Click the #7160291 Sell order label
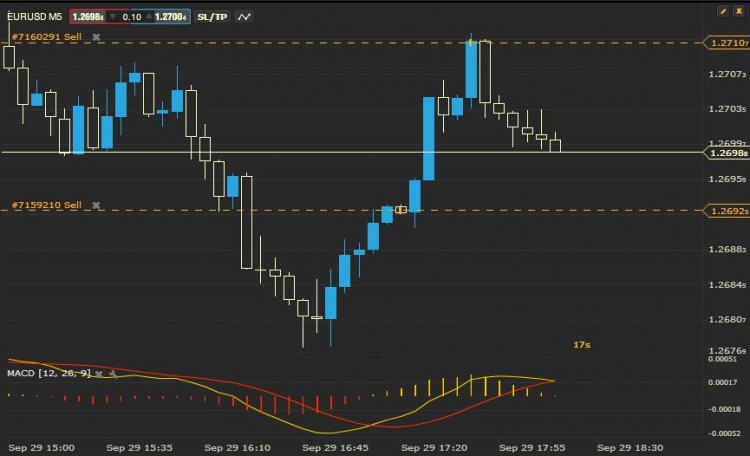This screenshot has height=456, width=750. point(46,37)
